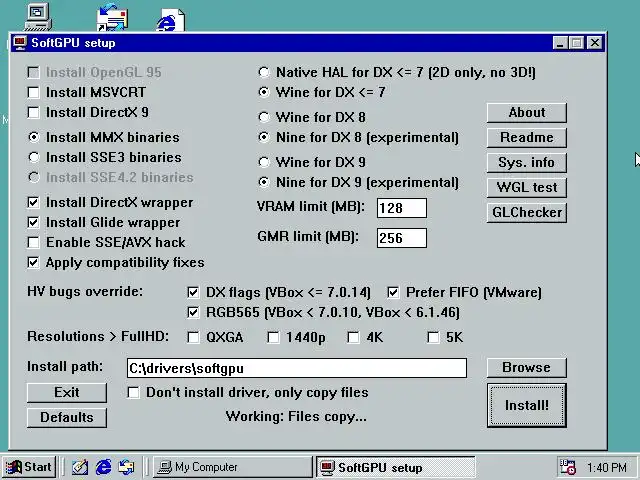
Task: Exit the SoftGPU setup
Action: point(67,393)
